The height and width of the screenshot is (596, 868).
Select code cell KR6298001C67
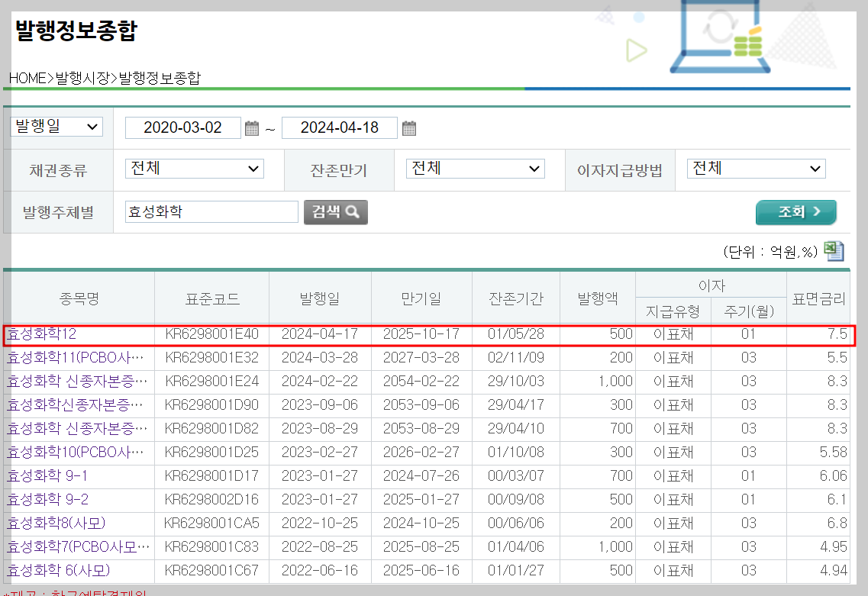tap(212, 571)
